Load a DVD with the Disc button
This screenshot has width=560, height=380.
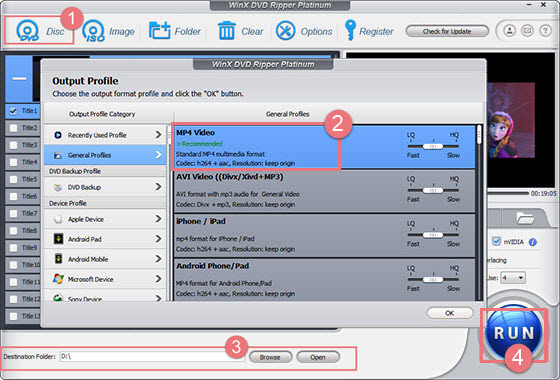point(39,31)
